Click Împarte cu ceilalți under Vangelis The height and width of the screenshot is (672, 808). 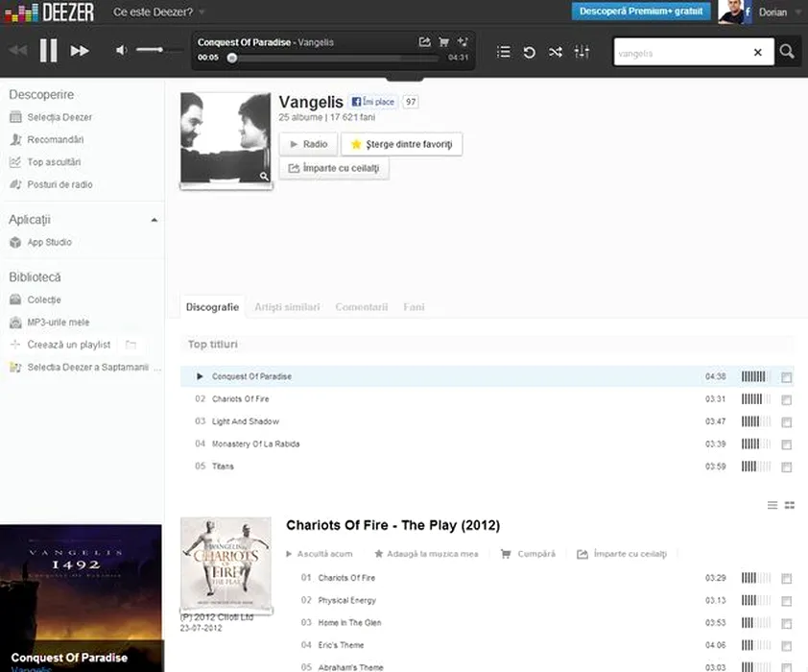click(334, 168)
